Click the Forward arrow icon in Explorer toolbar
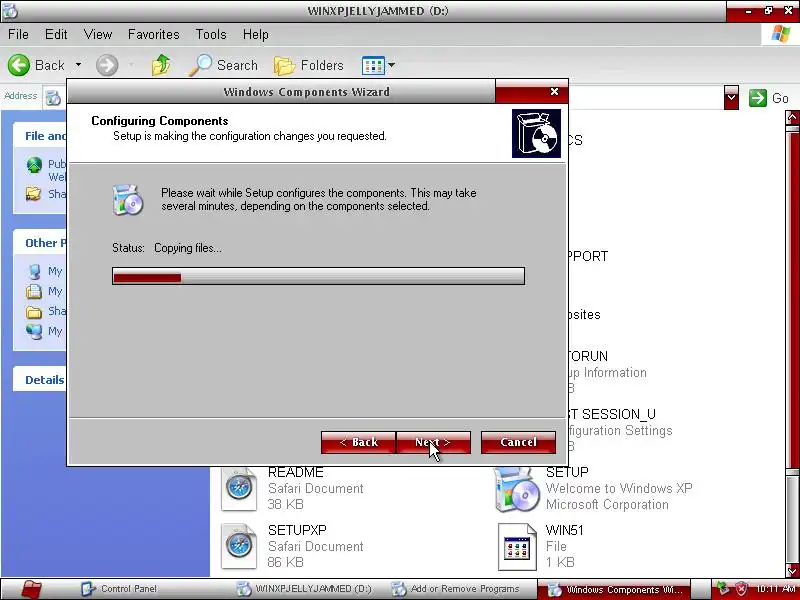 (107, 65)
